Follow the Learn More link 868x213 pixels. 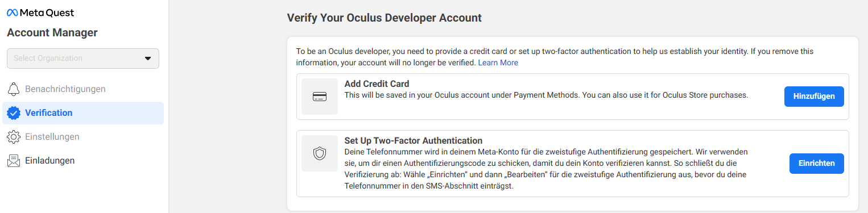click(x=498, y=62)
